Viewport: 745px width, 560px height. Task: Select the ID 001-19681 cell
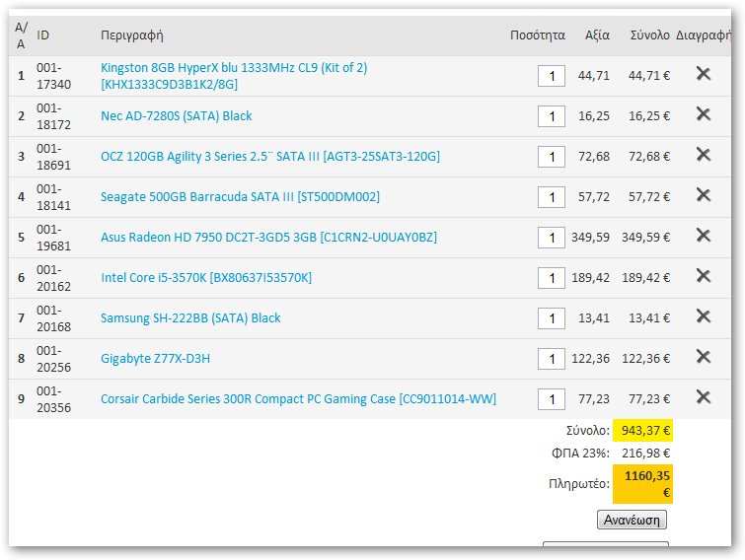coord(53,238)
